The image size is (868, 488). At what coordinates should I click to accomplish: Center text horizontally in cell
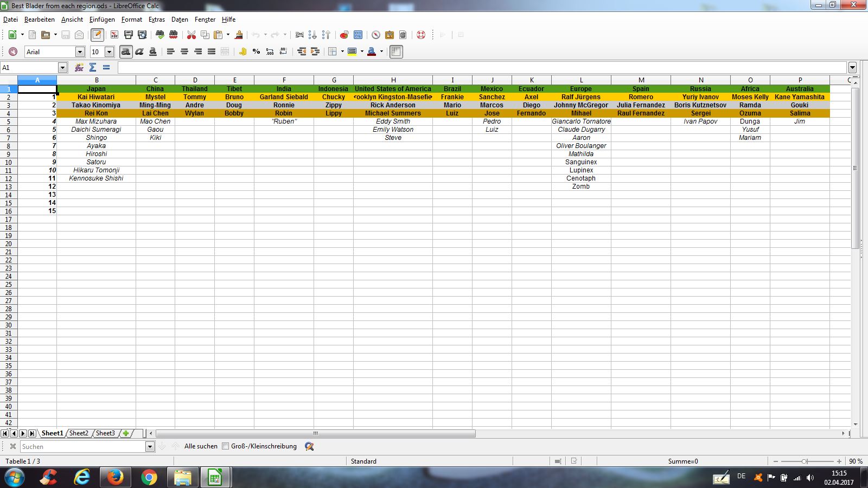184,52
